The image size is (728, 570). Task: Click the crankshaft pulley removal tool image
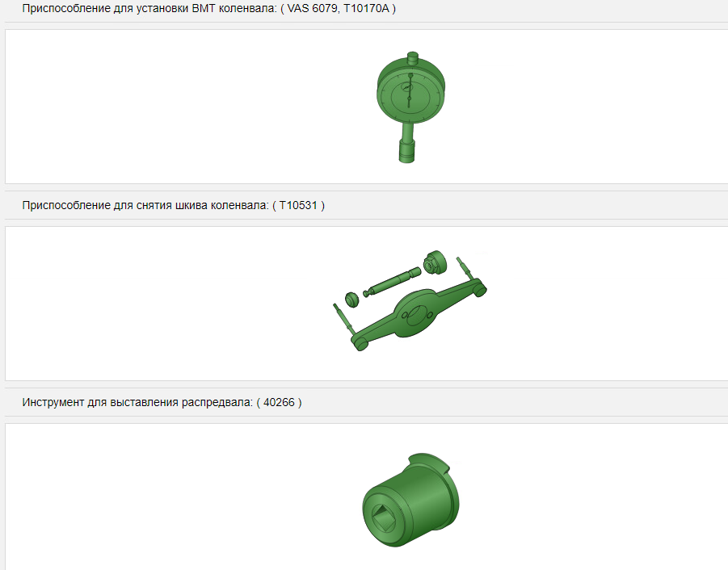pyautogui.click(x=410, y=300)
